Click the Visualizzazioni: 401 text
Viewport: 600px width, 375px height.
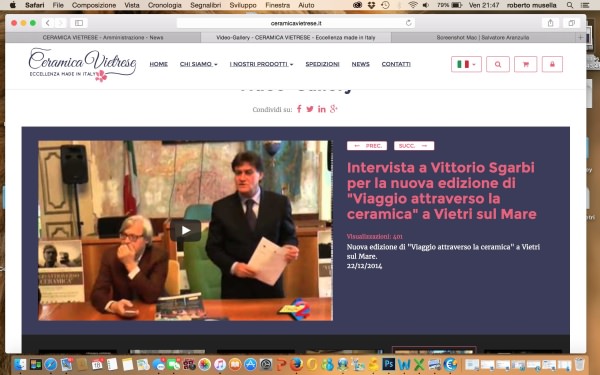click(375, 236)
